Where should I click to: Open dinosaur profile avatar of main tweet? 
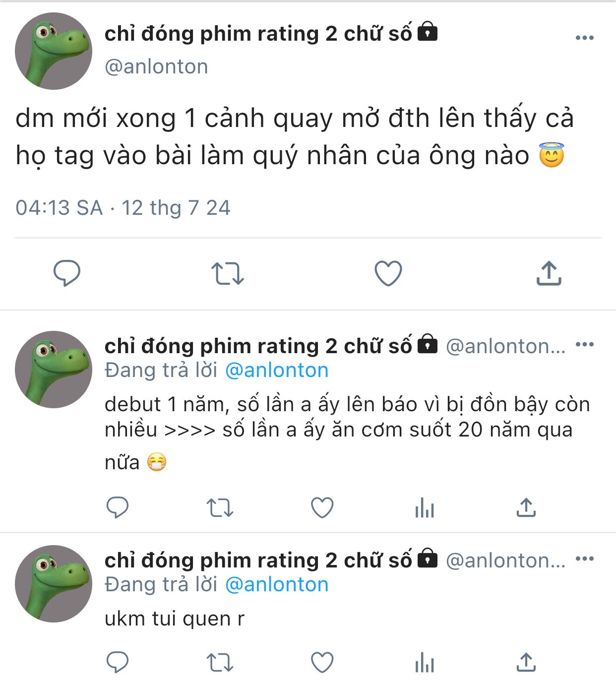click(54, 51)
